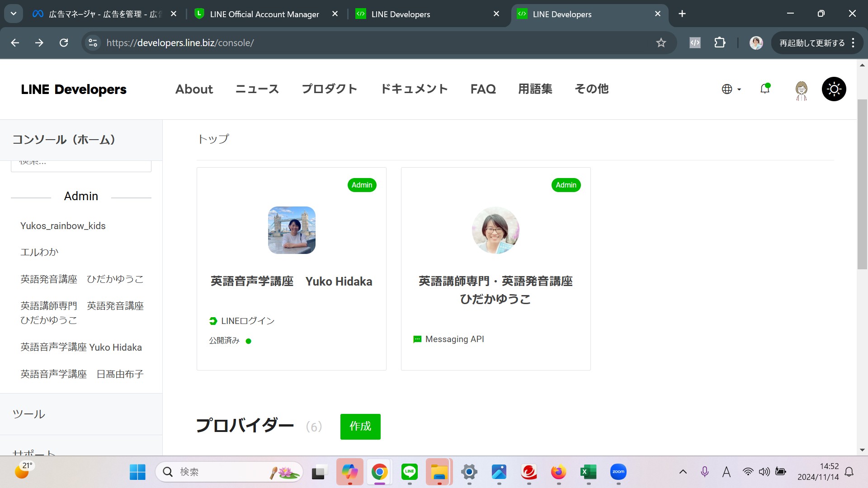Open the FAQ page
868x488 pixels.
pyautogui.click(x=483, y=89)
